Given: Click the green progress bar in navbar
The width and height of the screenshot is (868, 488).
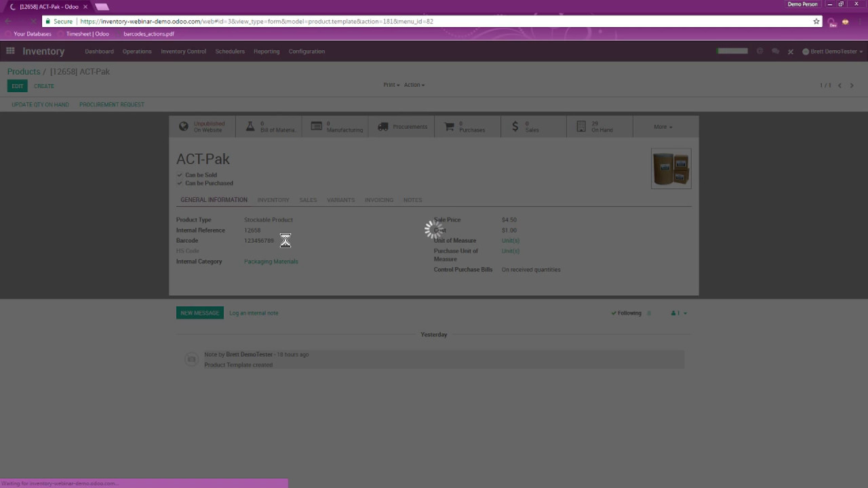Looking at the screenshot, I should click(732, 51).
